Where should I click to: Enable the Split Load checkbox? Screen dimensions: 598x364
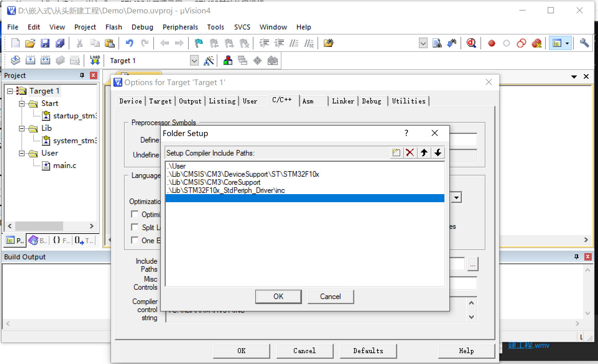coord(135,227)
